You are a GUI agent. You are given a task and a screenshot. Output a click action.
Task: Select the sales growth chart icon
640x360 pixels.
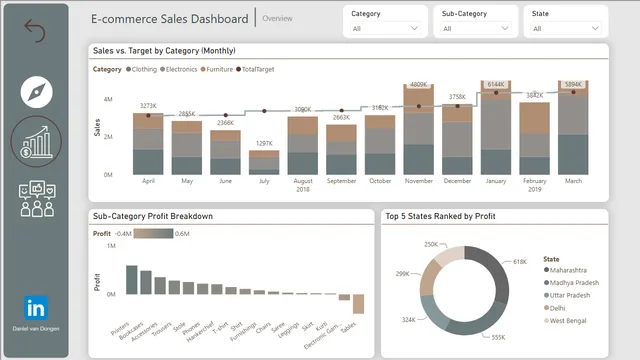[x=36, y=142]
